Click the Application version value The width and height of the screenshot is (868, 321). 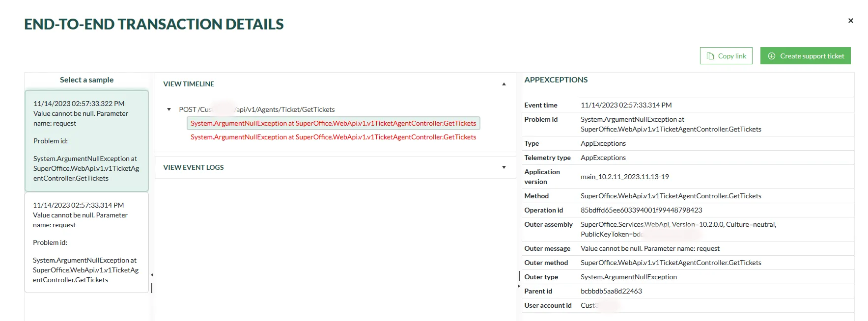[x=624, y=177]
